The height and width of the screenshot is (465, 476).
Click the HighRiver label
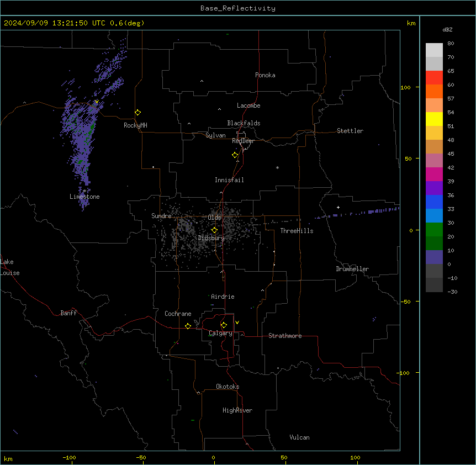pos(237,410)
